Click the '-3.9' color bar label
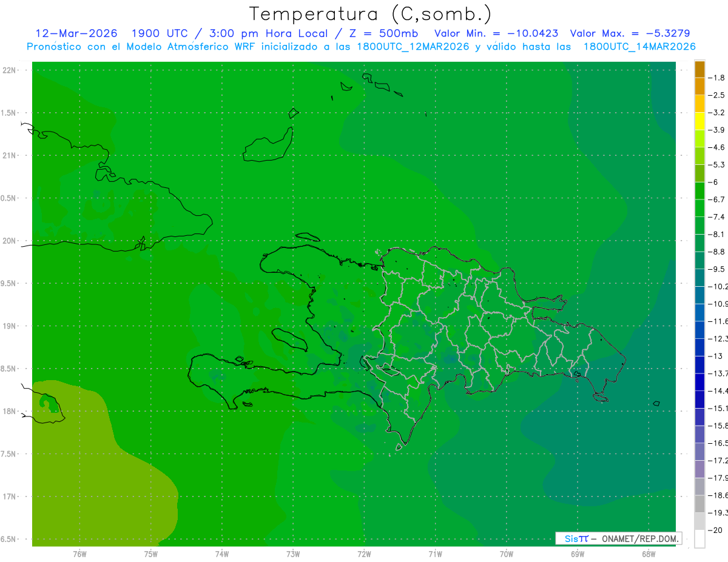The height and width of the screenshot is (562, 728). click(716, 130)
